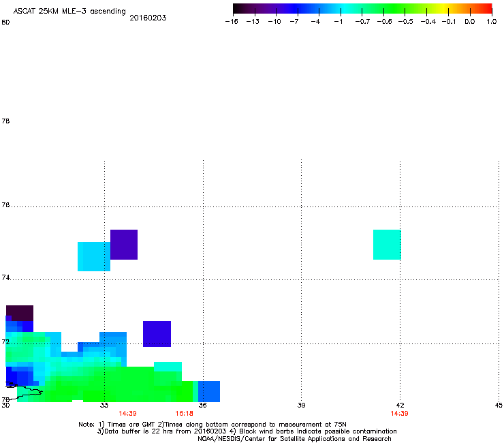Select the red 14:39 label below longitude 42
Image resolution: width=504 pixels, height=443 pixels.
(x=399, y=414)
